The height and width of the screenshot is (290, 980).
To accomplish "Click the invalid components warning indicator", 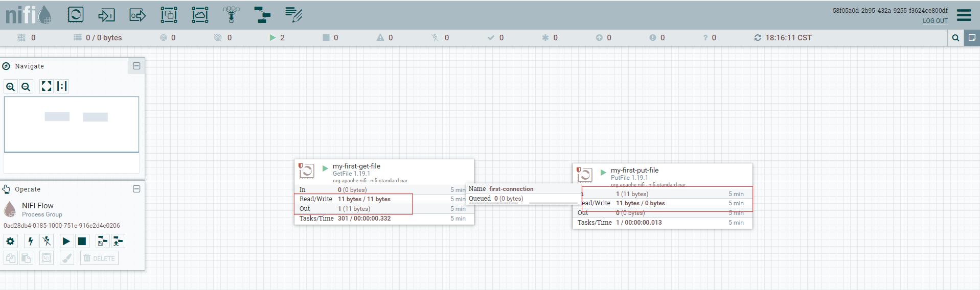I will pos(380,38).
